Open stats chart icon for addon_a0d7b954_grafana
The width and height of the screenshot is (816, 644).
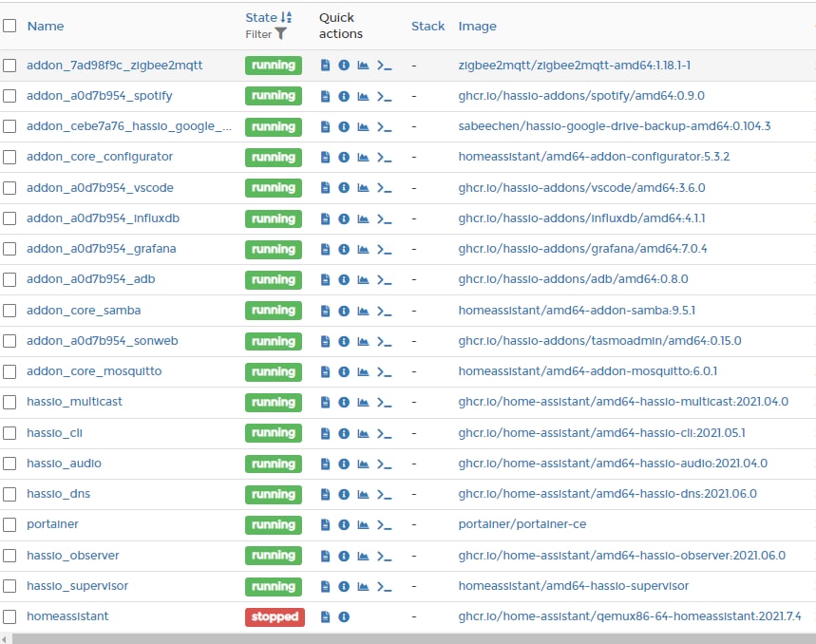point(363,249)
